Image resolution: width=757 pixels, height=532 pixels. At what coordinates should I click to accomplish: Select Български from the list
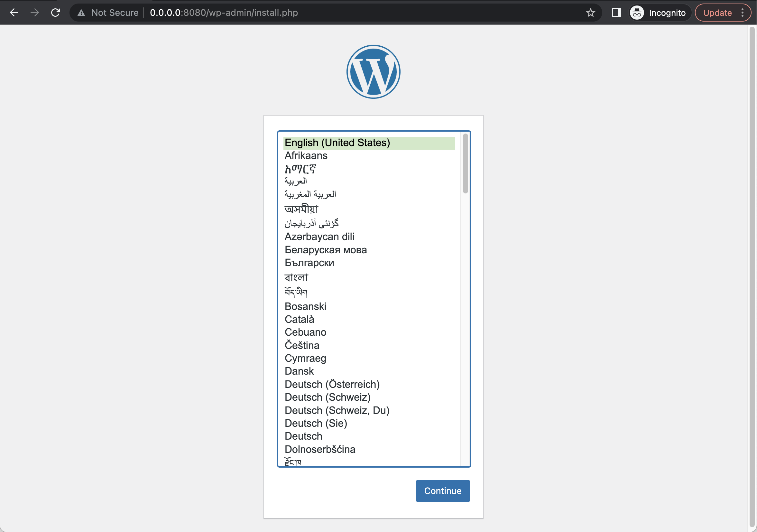pos(369,263)
